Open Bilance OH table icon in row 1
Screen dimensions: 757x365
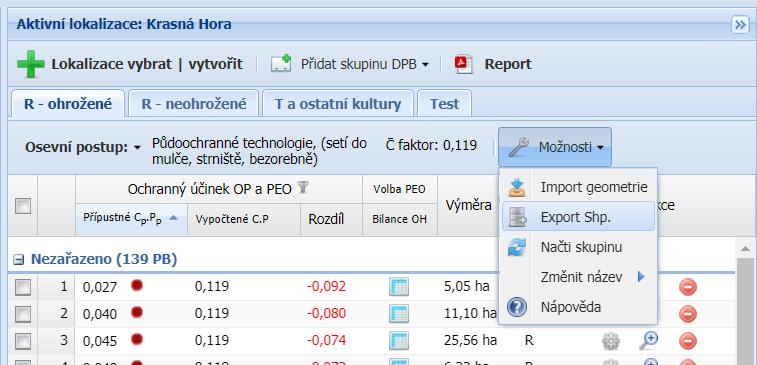point(399,287)
